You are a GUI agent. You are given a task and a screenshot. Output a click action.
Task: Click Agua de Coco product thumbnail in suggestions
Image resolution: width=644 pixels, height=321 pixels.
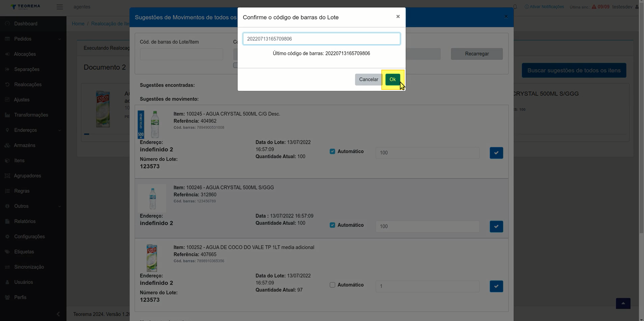click(x=152, y=258)
